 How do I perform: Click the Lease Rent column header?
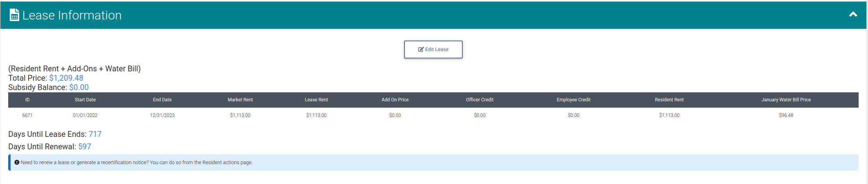pyautogui.click(x=316, y=100)
